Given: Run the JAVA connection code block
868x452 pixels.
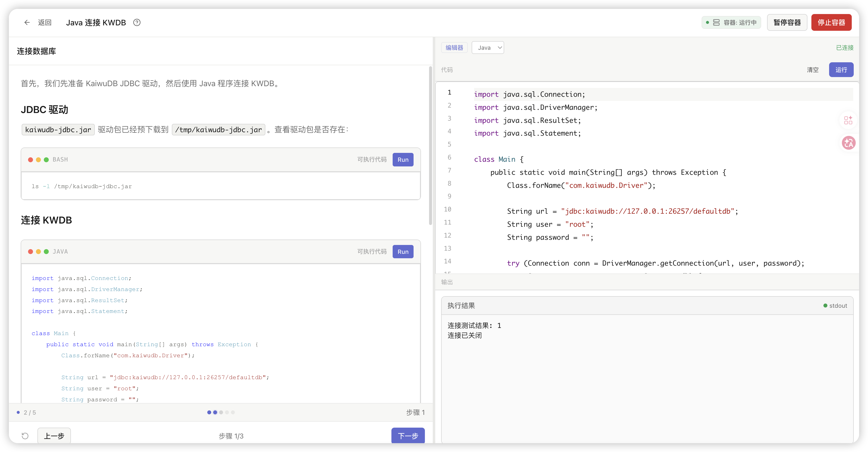Looking at the screenshot, I should [403, 252].
